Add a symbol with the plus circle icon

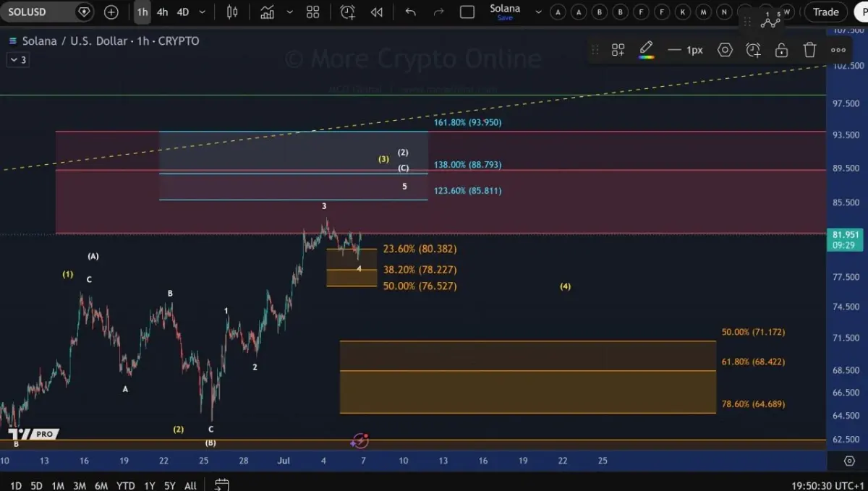[111, 12]
